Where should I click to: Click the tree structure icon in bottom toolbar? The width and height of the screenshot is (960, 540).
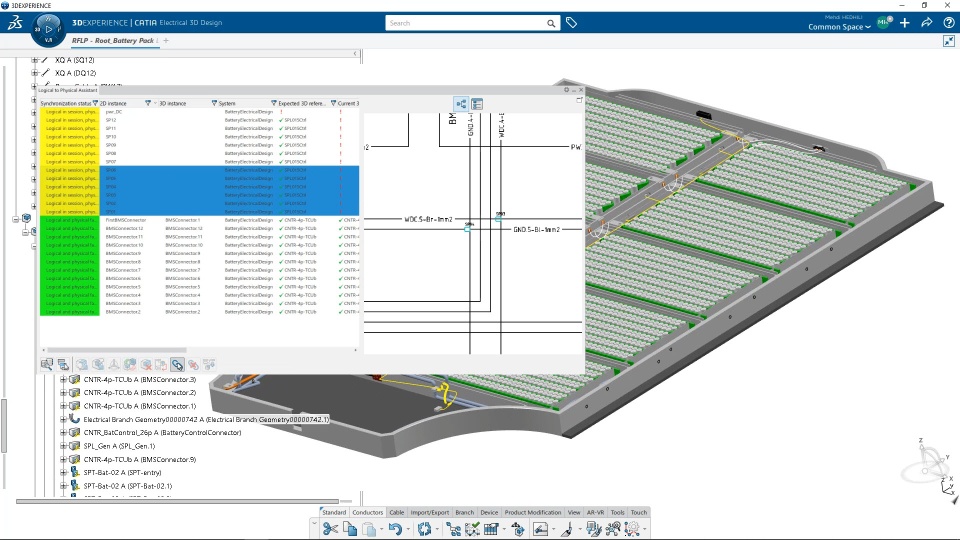pyautogui.click(x=453, y=528)
